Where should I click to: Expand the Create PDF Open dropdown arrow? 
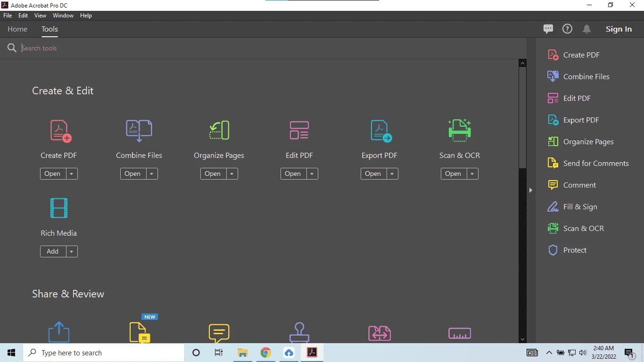(72, 174)
